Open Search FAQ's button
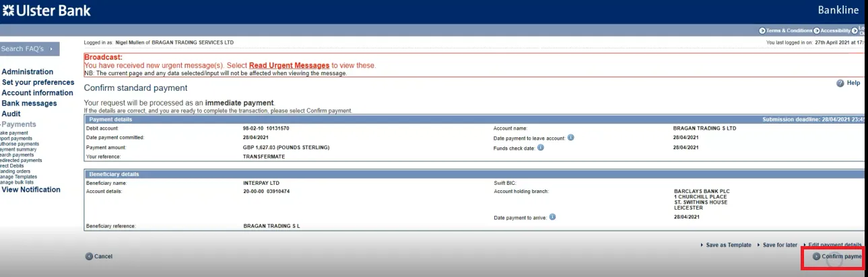The image size is (868, 277). [x=30, y=48]
